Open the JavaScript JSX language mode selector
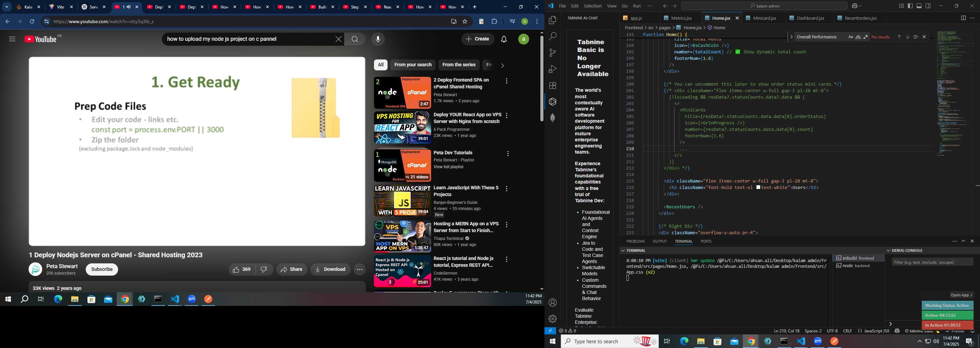980x348 pixels. point(876,331)
